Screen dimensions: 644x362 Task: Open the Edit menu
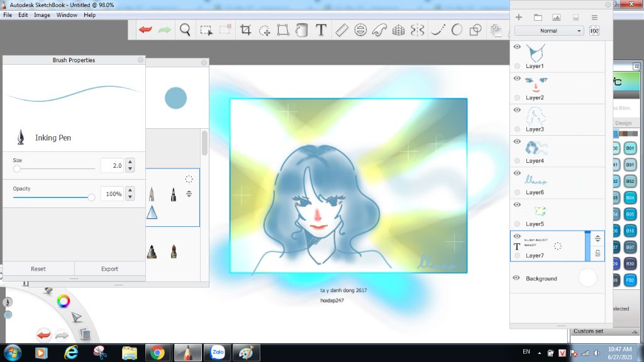(23, 15)
